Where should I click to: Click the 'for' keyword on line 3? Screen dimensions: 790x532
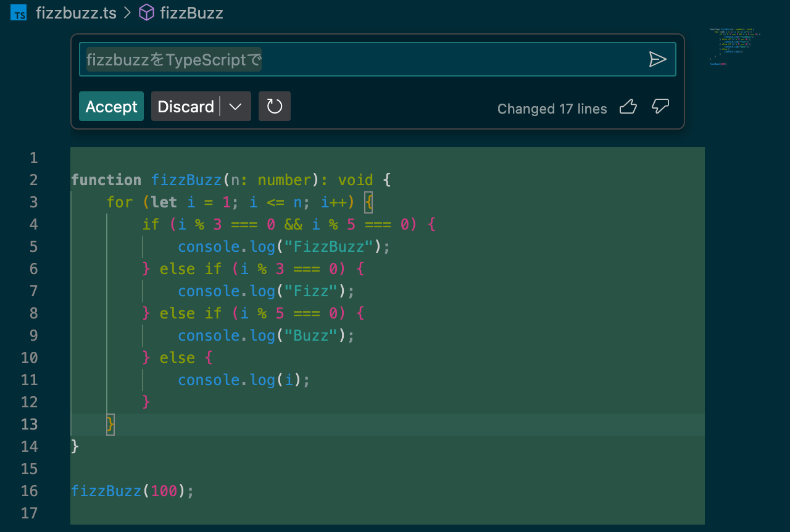(x=120, y=202)
